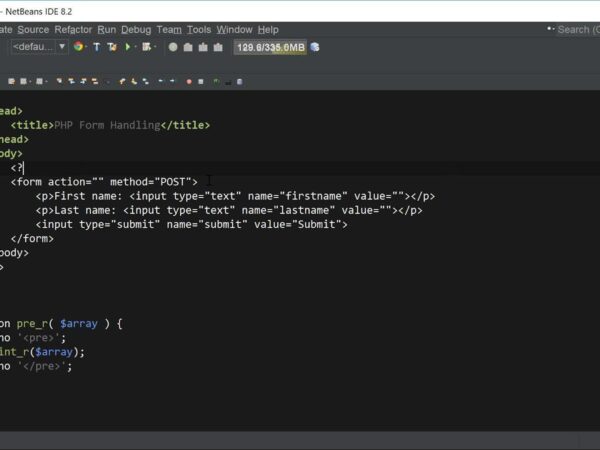Screen dimensions: 600x450
Task: Toggle Highlight Search in editor toolbar
Action: click(x=95, y=81)
